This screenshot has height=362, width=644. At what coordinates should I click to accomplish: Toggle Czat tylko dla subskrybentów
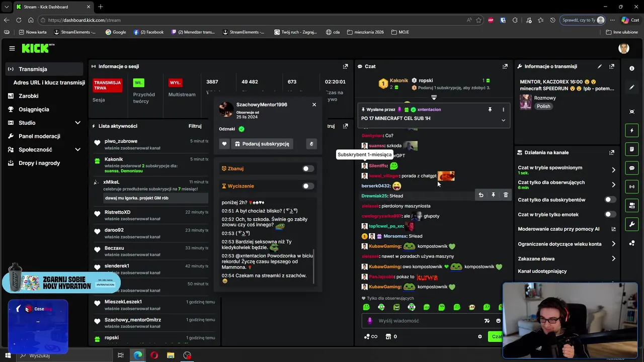[x=610, y=200]
